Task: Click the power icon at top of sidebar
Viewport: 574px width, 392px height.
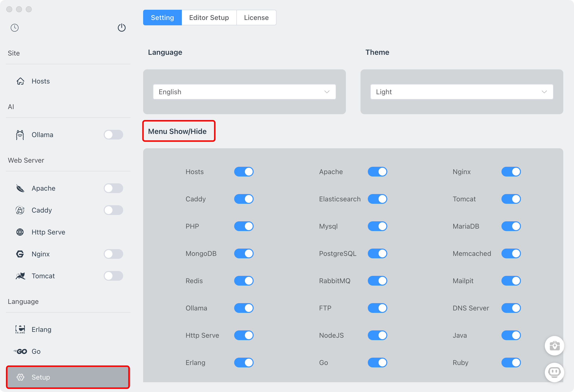Action: click(121, 28)
